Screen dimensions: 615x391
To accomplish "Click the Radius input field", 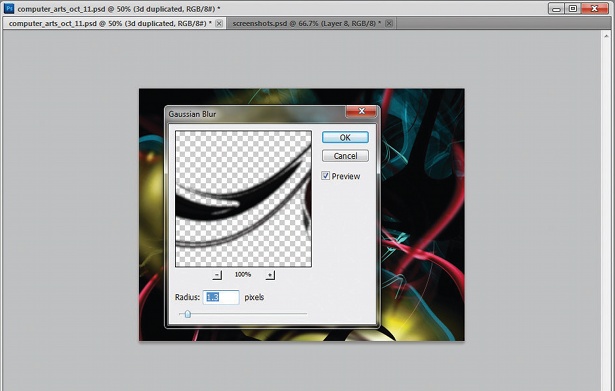I will [x=221, y=297].
